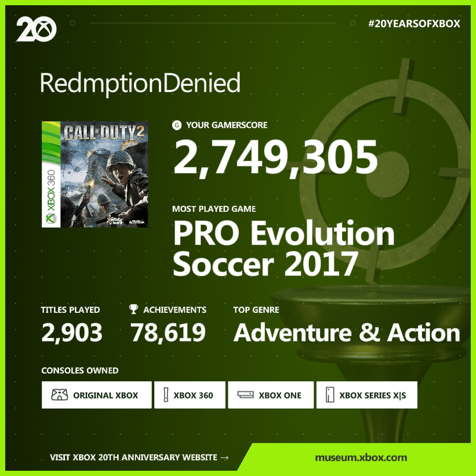This screenshot has width=476, height=476.
Task: Visit Xbox 20th Anniversary Website link
Action: point(140,458)
